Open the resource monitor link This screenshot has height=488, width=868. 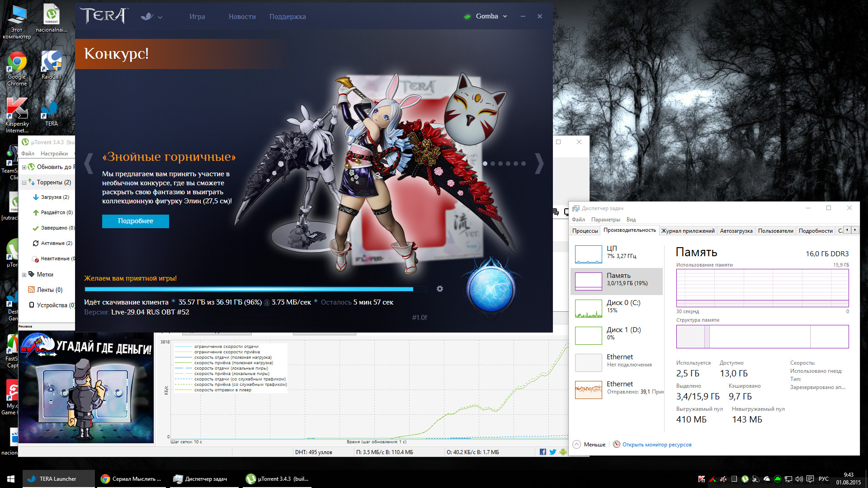point(656,445)
